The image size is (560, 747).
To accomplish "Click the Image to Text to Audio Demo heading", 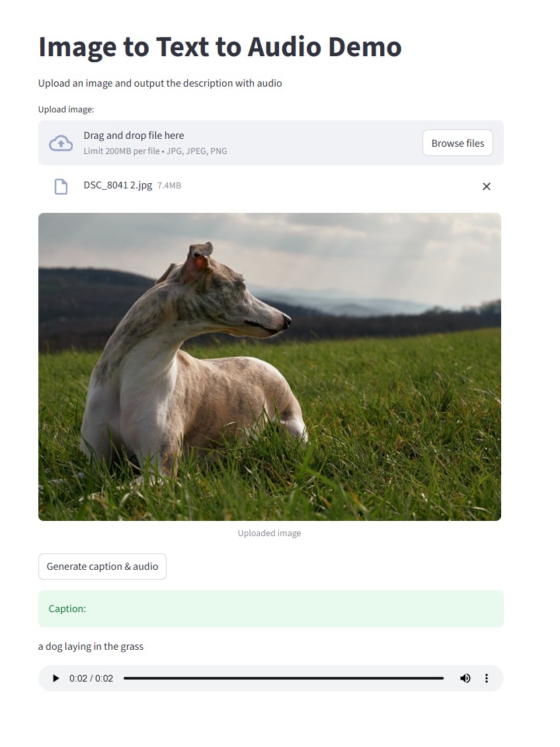I will 220,47.
